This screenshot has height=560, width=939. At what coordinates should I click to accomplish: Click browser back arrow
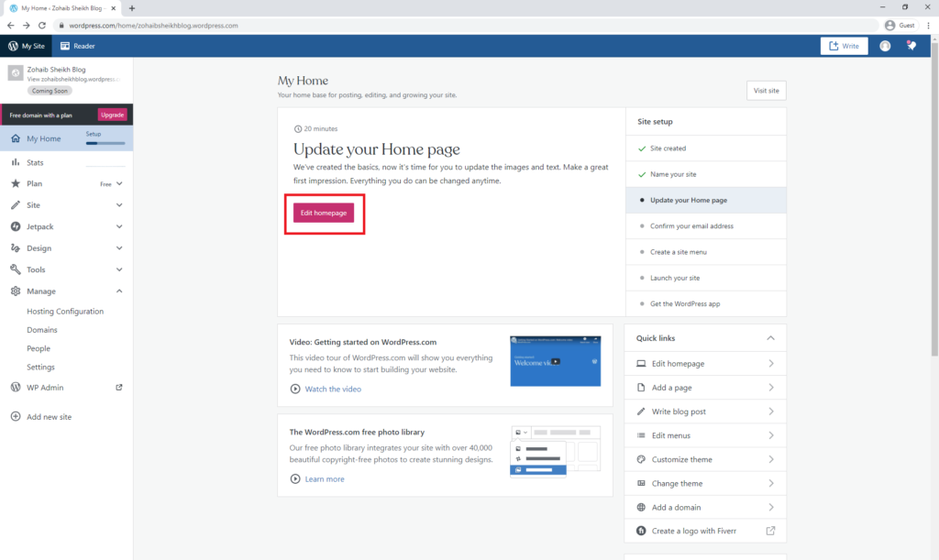11,25
